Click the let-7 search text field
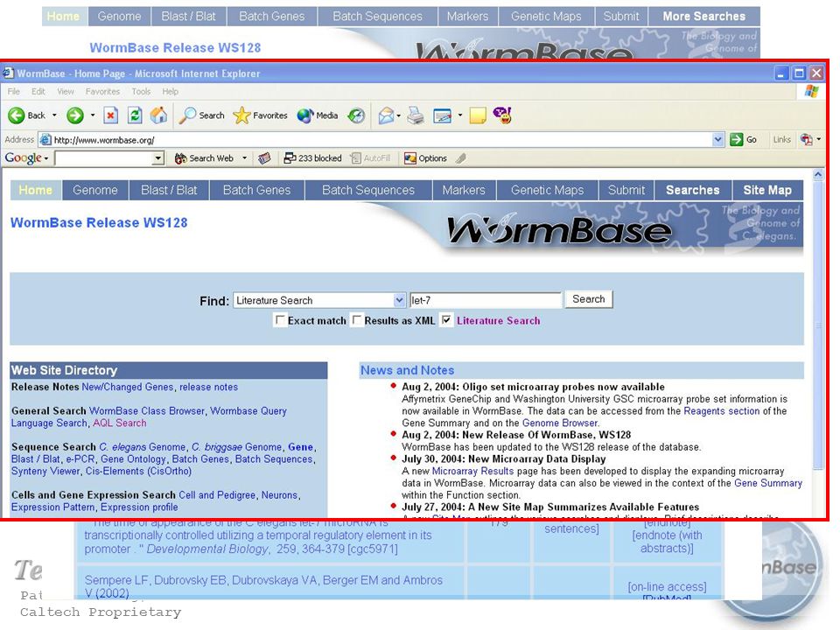840x630 pixels. [486, 300]
